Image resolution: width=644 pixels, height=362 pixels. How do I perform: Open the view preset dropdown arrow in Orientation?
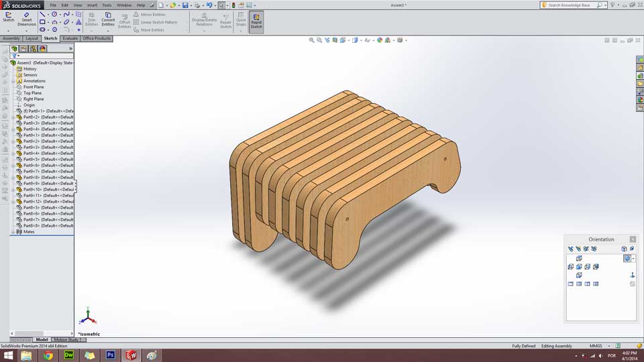point(633,259)
